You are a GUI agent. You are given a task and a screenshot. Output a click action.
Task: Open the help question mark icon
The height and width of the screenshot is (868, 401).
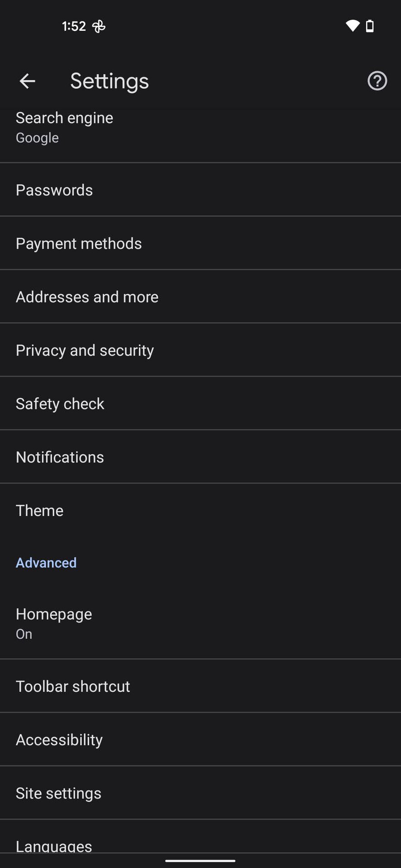click(x=377, y=81)
